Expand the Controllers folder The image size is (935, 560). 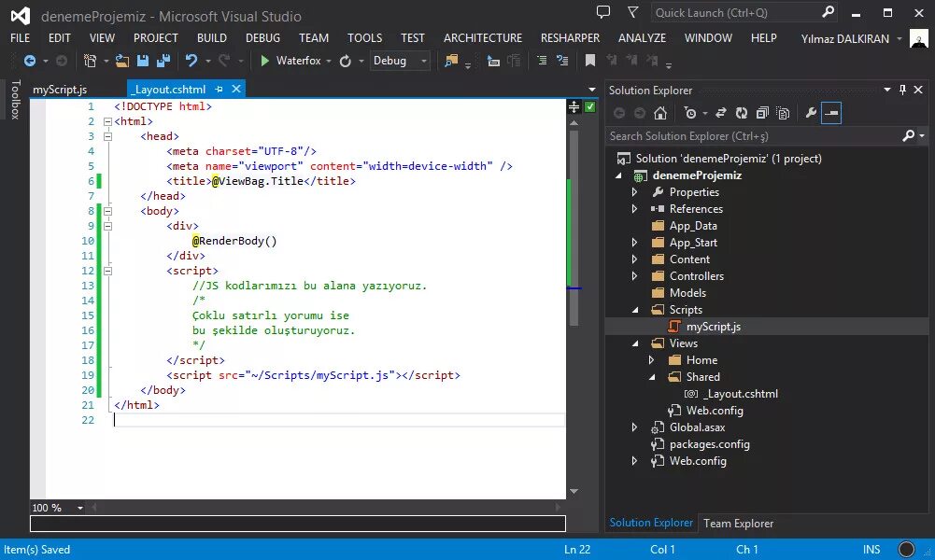(x=634, y=276)
